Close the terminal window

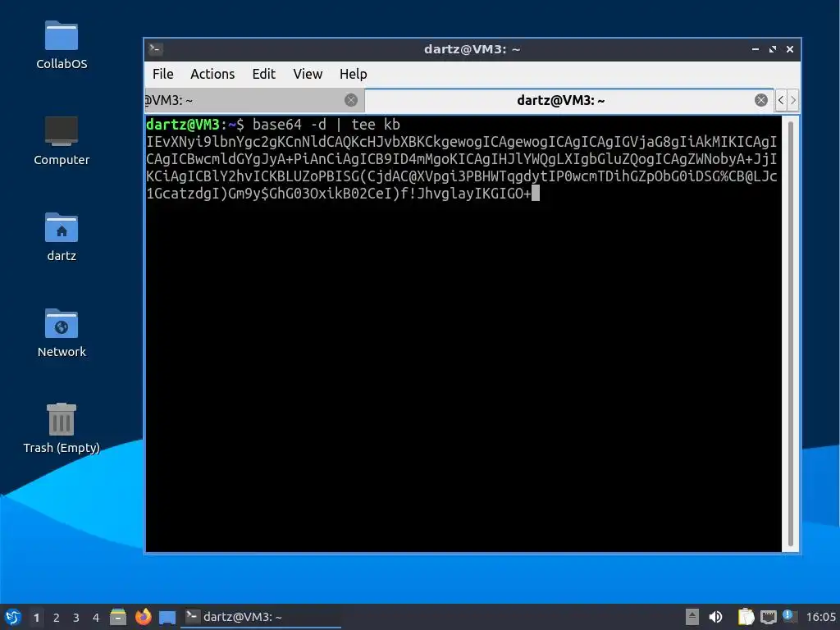click(790, 49)
